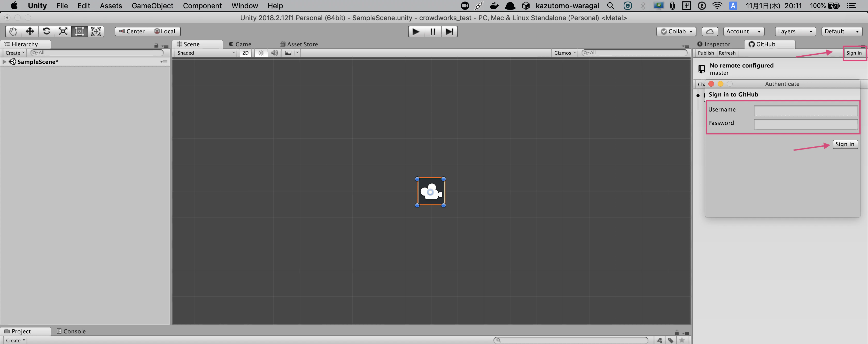Select the Hand tool in the toolbar
868x344 pixels.
point(13,31)
